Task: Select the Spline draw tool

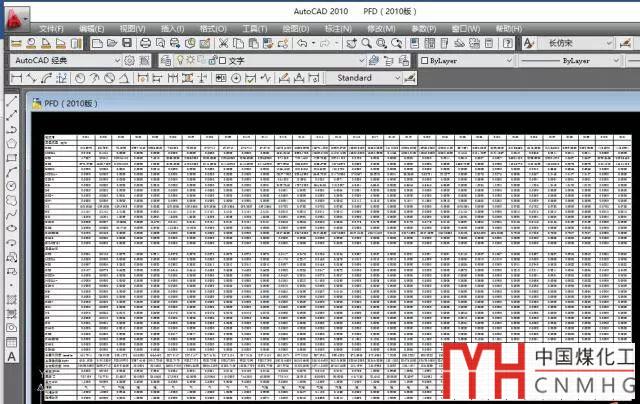Action: pyautogui.click(x=11, y=214)
